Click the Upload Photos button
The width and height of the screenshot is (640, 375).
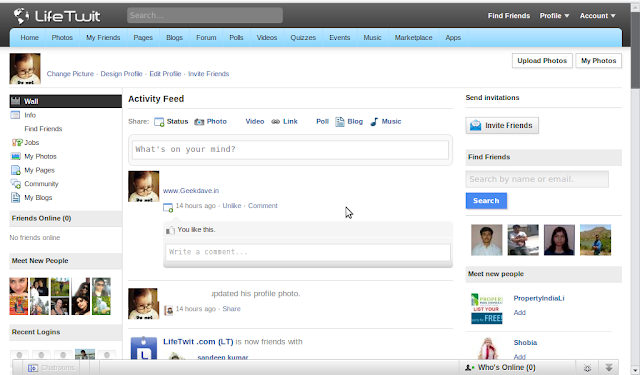[542, 60]
